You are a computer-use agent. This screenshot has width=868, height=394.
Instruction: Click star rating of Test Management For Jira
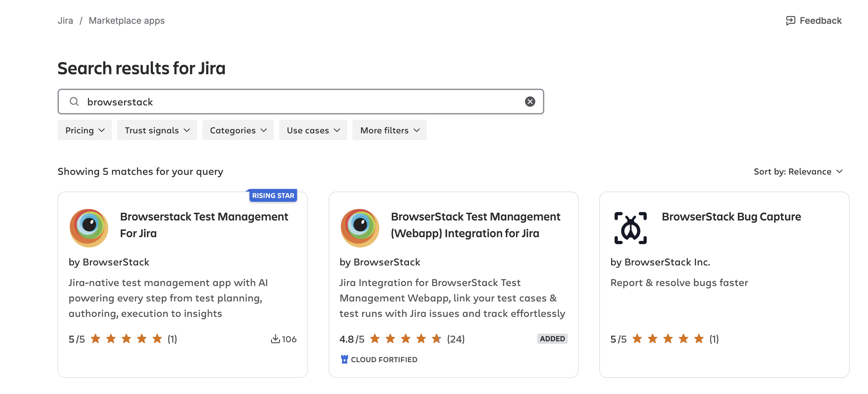pos(126,338)
